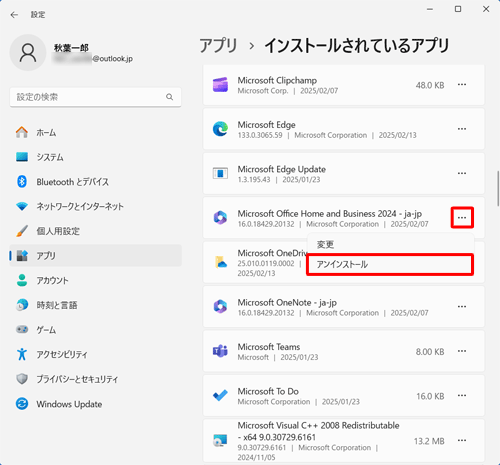
Task: Open more options for Visual C++ 2008
Action: coord(462,441)
